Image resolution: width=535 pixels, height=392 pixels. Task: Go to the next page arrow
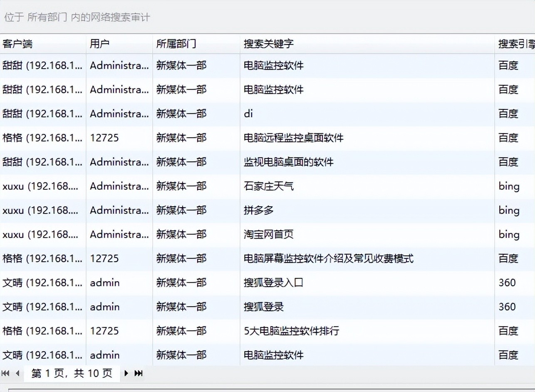(126, 373)
